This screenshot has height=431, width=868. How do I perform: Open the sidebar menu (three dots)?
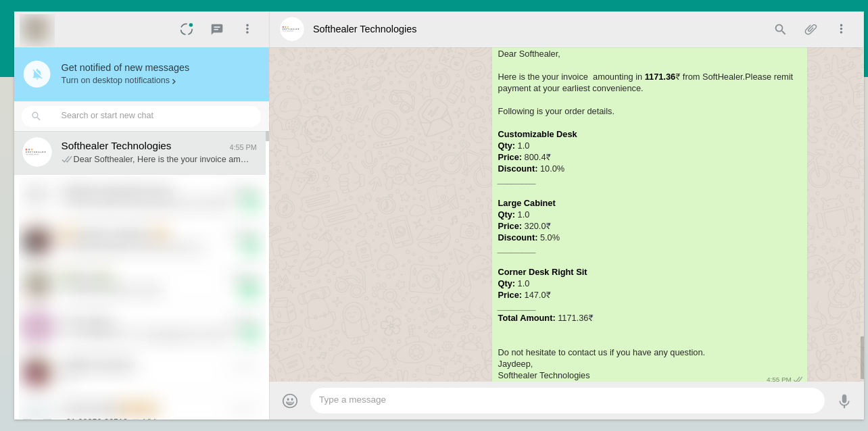point(247,29)
